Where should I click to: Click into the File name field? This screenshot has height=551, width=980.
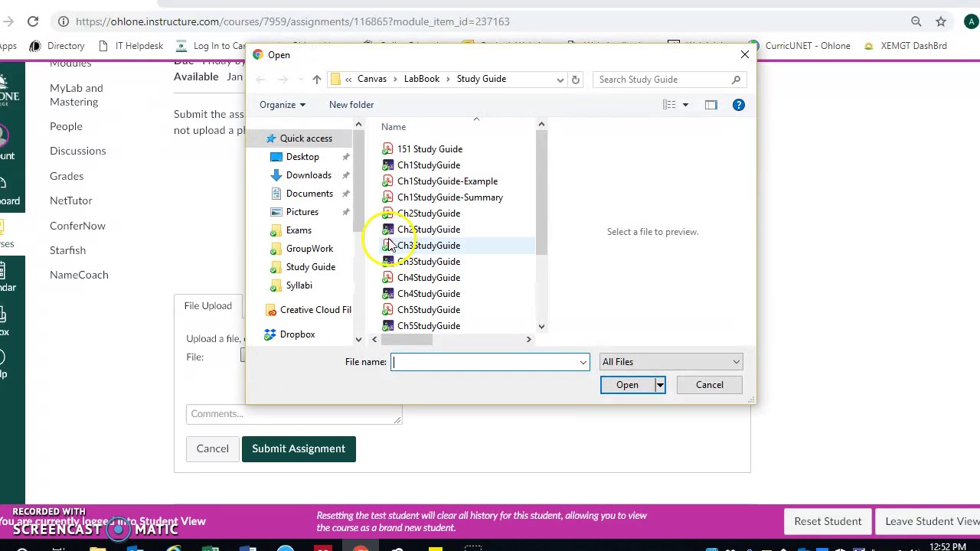(490, 362)
